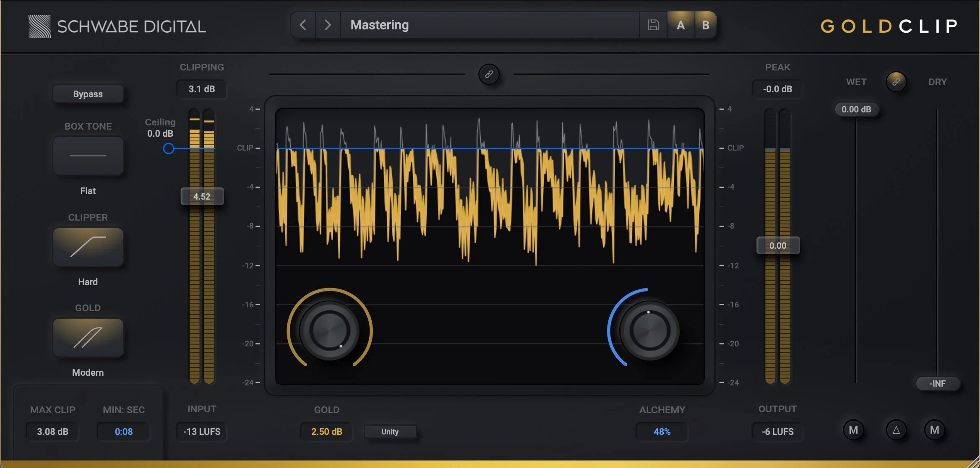Switch to preset state A
The image size is (980, 468).
680,25
